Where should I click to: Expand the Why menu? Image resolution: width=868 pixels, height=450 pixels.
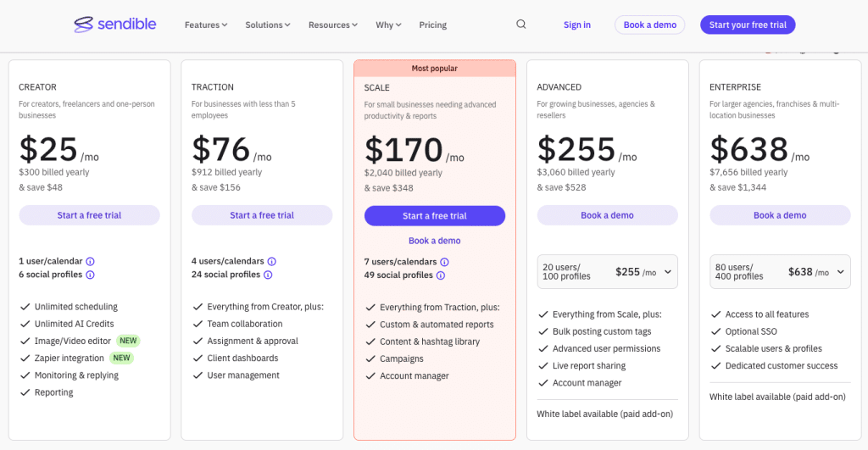tap(388, 25)
